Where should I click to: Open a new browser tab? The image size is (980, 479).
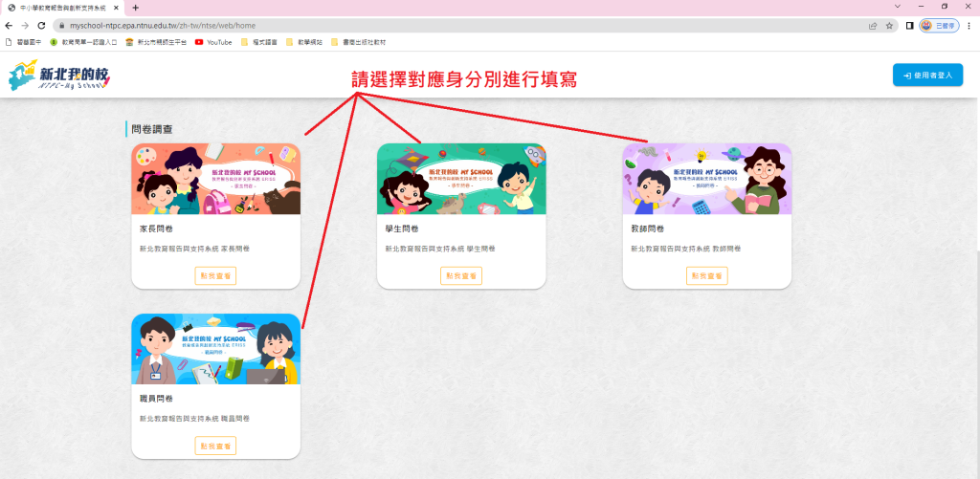click(x=135, y=7)
